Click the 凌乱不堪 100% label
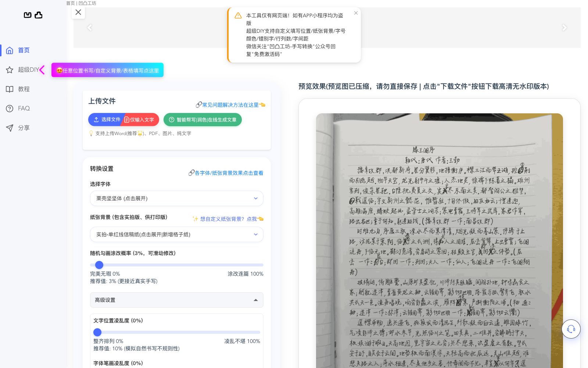588x368 pixels. [242, 341]
